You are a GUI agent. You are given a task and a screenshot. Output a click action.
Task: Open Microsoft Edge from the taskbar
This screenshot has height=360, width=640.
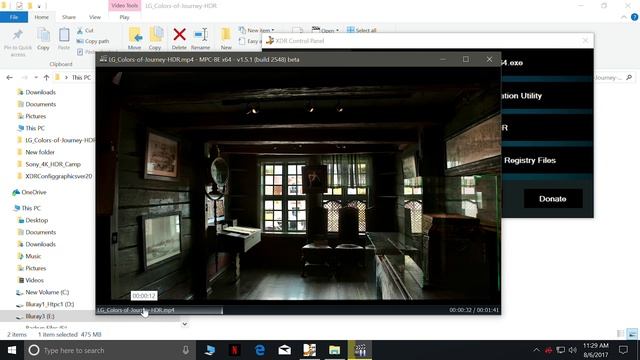pyautogui.click(x=260, y=350)
